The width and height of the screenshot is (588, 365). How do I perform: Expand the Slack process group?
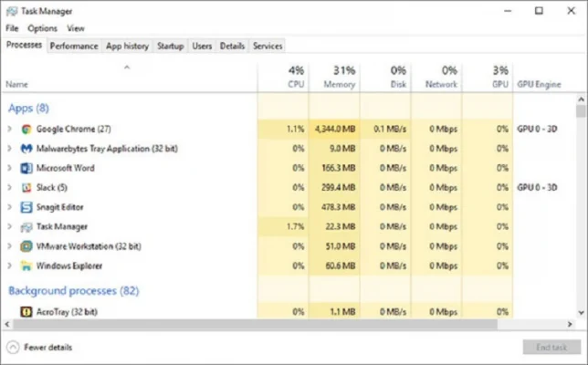[x=10, y=187]
